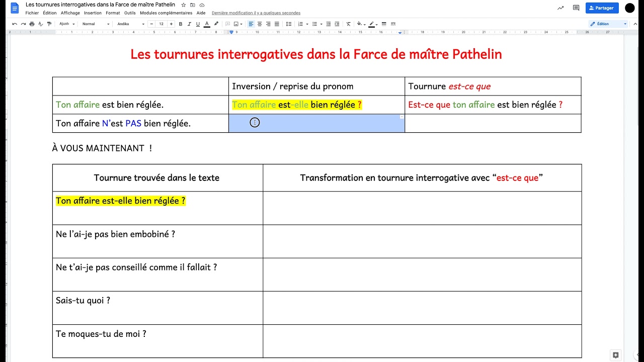644x362 pixels.
Task: Apply a bulleted list
Action: [314, 24]
